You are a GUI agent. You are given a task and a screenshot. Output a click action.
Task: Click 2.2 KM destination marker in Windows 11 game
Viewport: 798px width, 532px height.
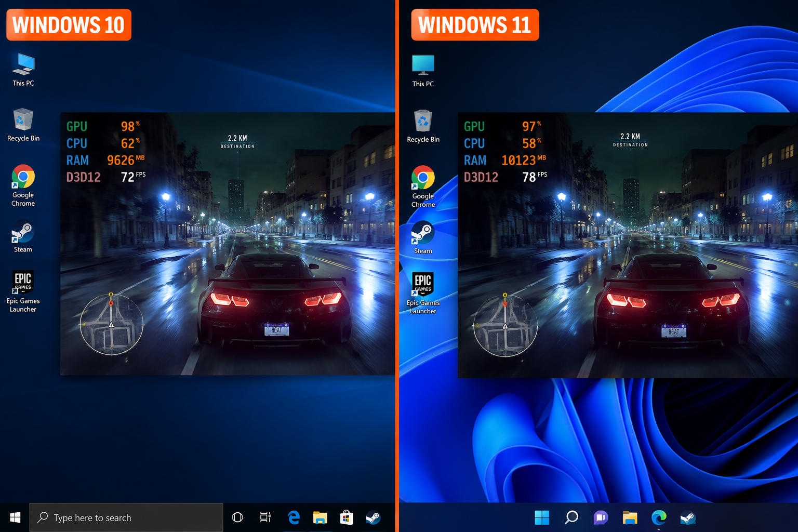pos(630,140)
